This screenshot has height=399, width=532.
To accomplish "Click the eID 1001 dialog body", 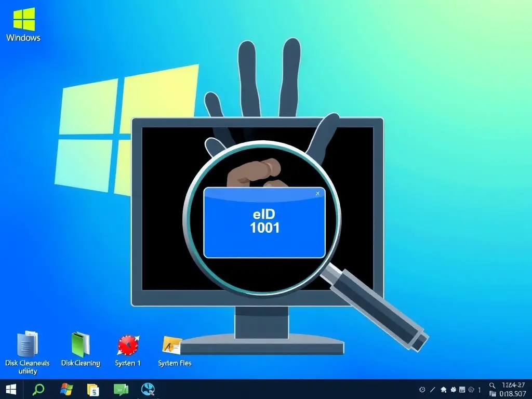I will point(264,222).
